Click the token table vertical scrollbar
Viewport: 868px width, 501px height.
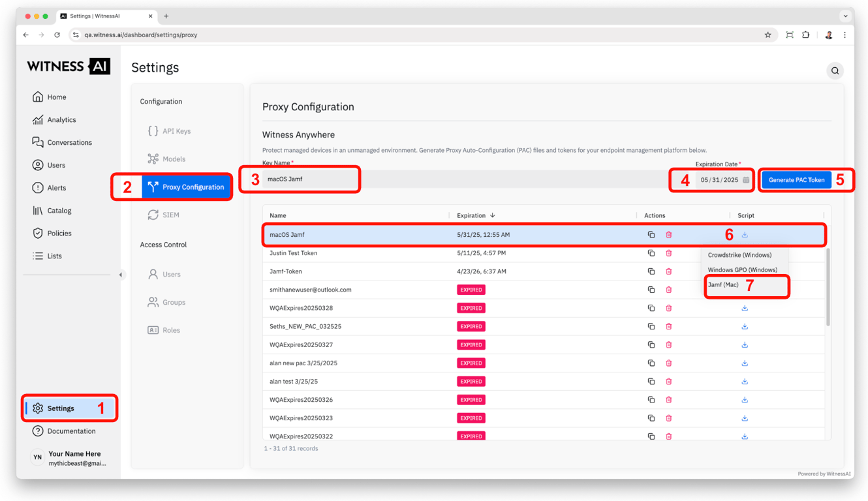[828, 287]
